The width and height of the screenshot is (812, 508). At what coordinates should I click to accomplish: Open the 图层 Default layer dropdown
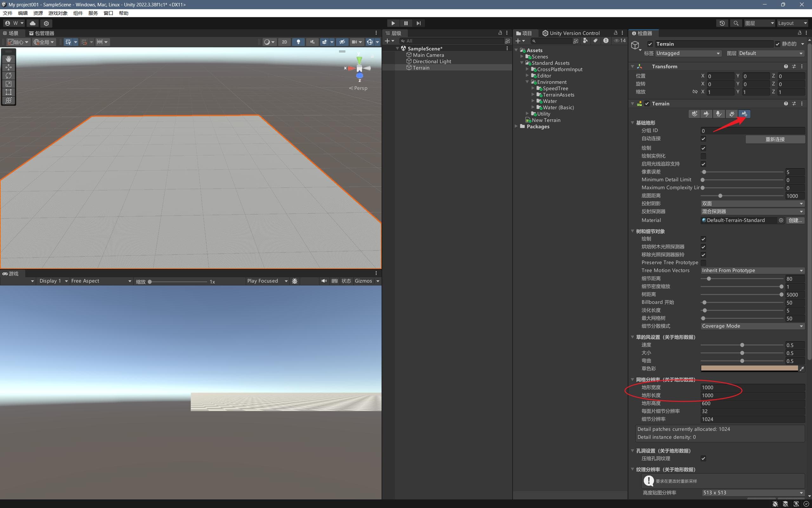tap(771, 53)
